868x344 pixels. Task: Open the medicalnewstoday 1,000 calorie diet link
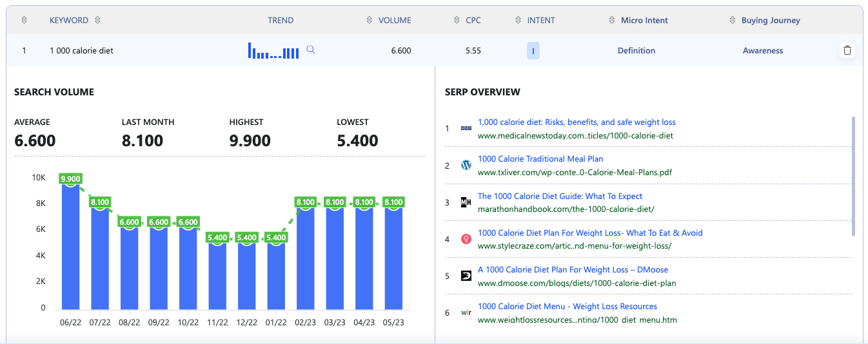[x=577, y=122]
